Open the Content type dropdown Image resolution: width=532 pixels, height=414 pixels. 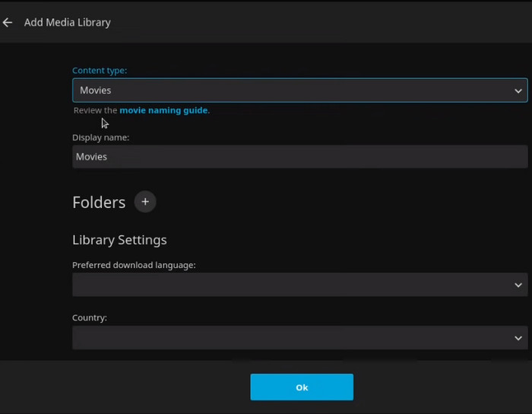point(300,90)
